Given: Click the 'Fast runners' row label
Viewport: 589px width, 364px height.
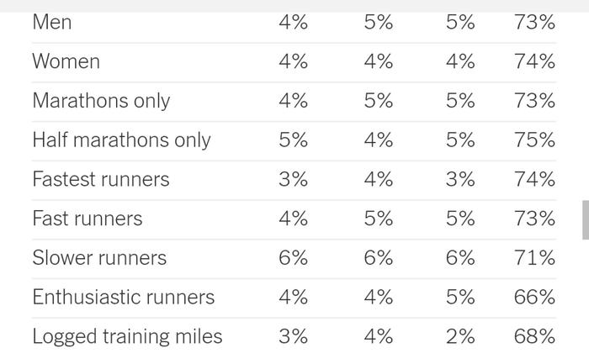Looking at the screenshot, I should tap(88, 219).
